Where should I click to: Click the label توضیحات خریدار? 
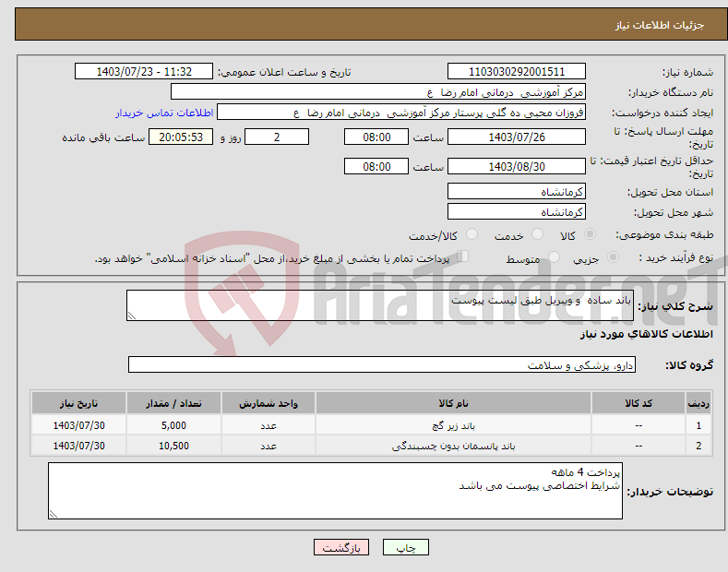tap(670, 491)
